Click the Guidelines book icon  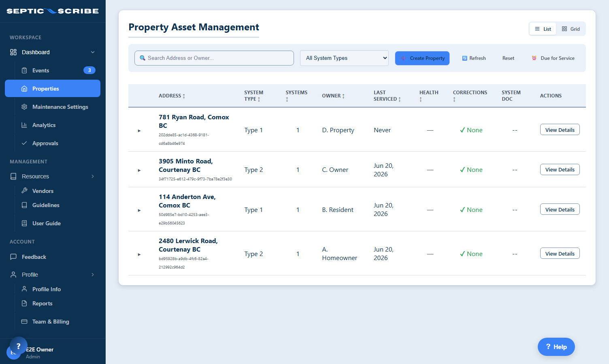point(24,205)
